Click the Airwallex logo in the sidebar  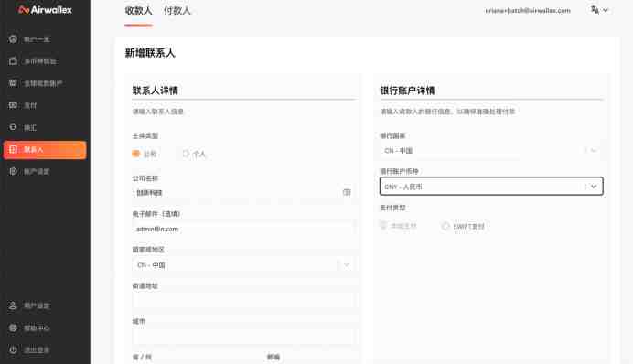(x=45, y=10)
